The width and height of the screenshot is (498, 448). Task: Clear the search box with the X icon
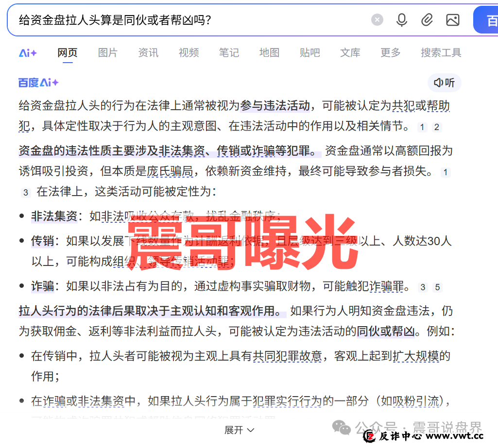point(377,19)
